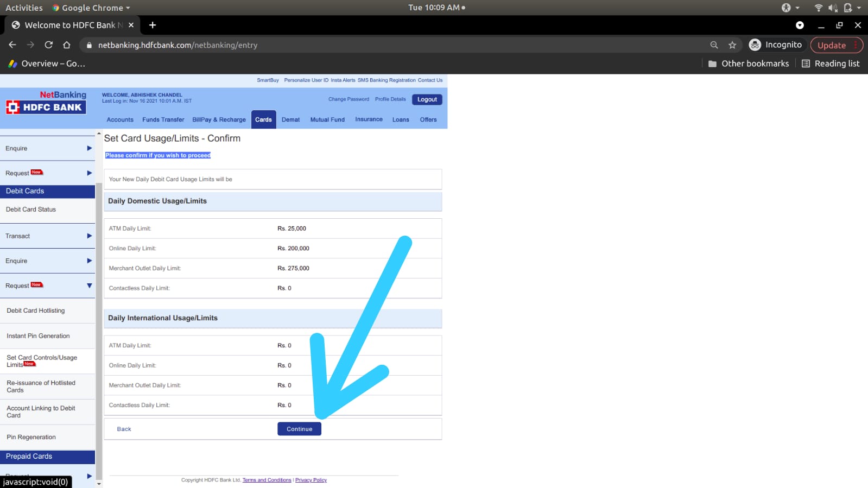868x488 pixels.
Task: Open Re-issuance of Hotlisted Cards
Action: pyautogui.click(x=41, y=386)
